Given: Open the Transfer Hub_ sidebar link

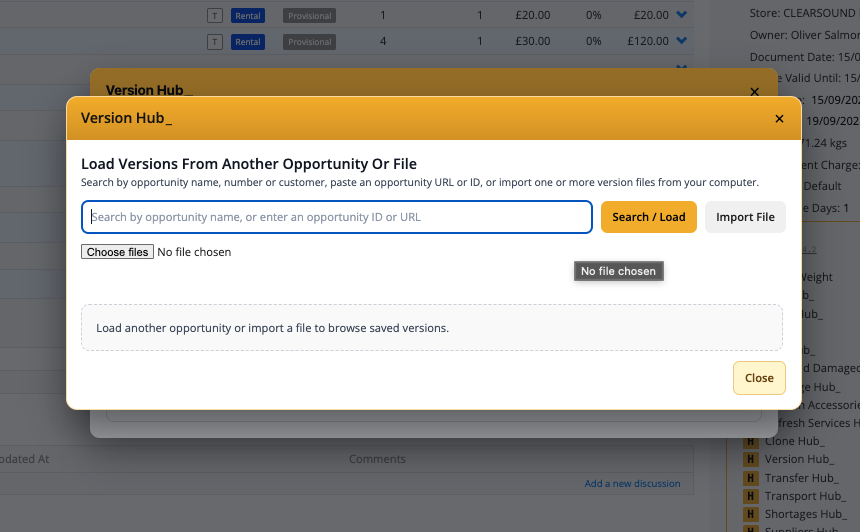Looking at the screenshot, I should coord(801,478).
